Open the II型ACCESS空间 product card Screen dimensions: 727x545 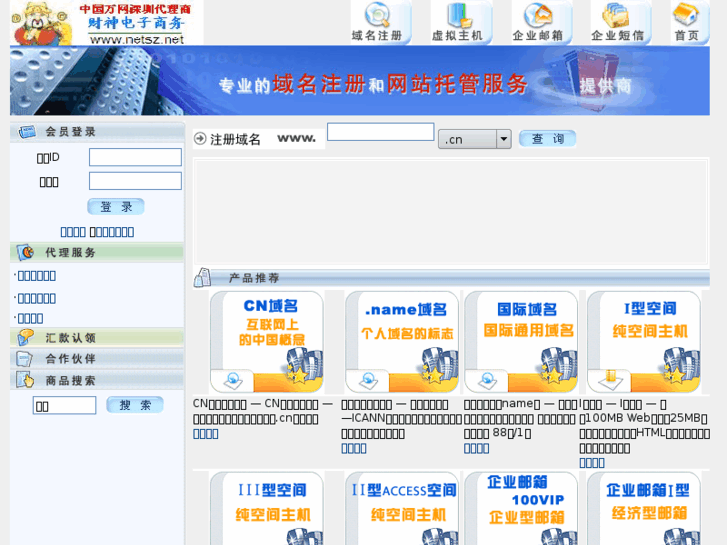pos(402,508)
